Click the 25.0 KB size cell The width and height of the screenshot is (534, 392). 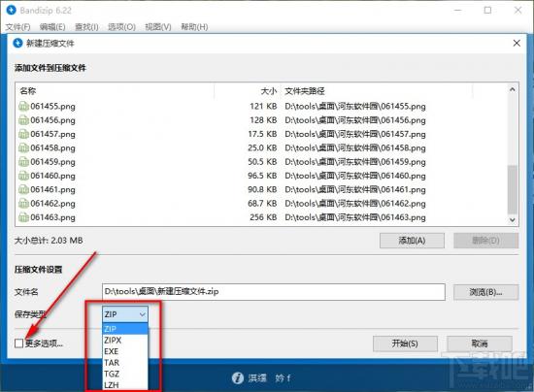tap(262, 148)
